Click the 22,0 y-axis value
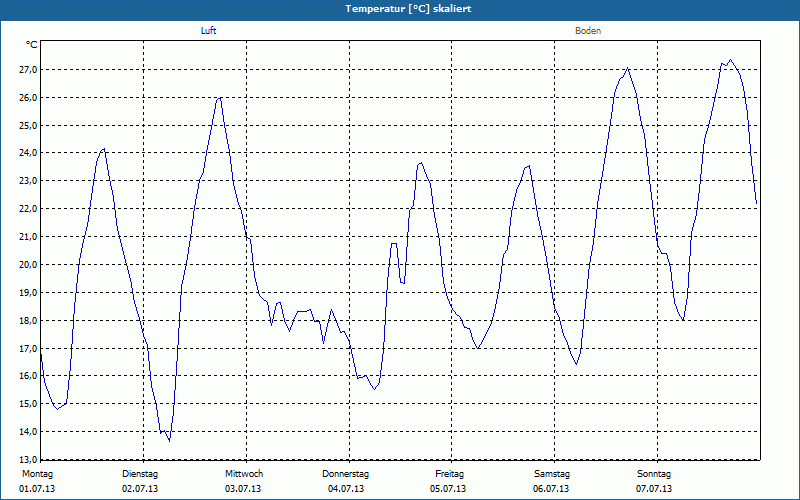This screenshot has width=800, height=500. tap(29, 209)
